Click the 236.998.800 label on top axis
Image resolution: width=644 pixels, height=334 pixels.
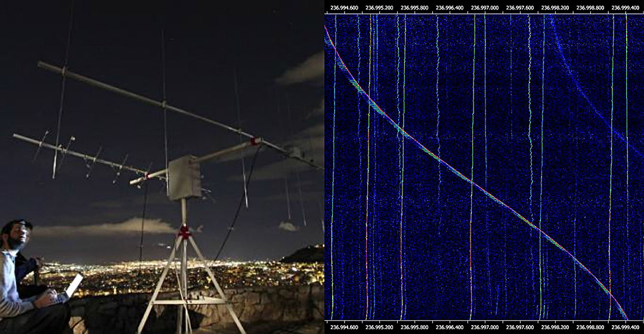590,8
